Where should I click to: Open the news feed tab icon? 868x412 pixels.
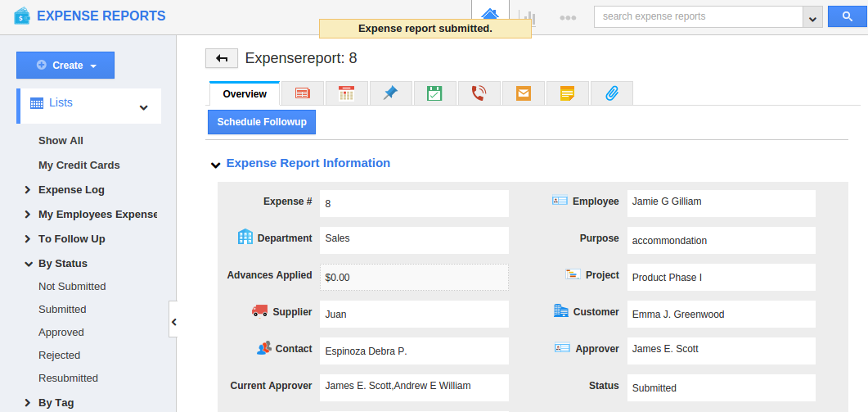[303, 94]
